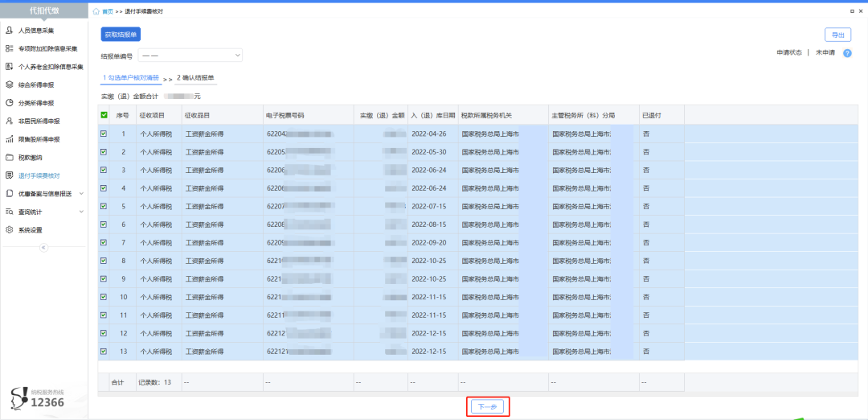This screenshot has width=868, height=420.
Task: Uncheck the checkbox for row 6
Action: [x=104, y=224]
